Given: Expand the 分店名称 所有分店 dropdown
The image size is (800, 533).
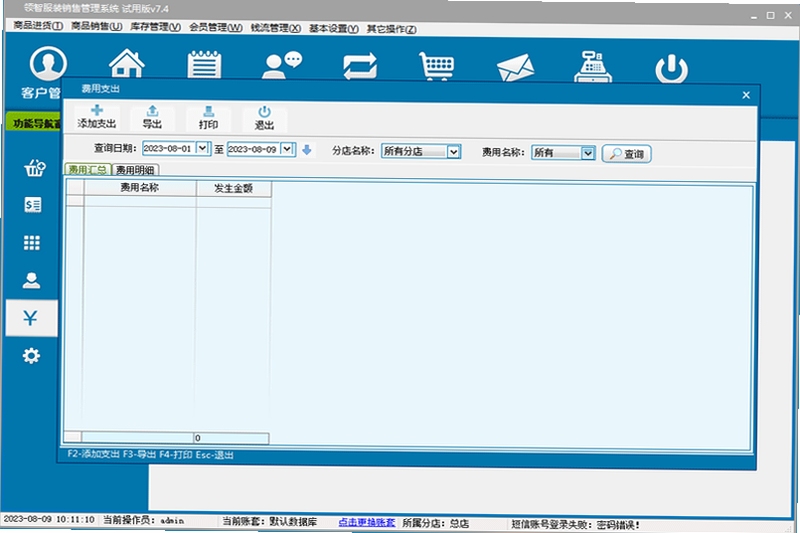Looking at the screenshot, I should pos(453,151).
